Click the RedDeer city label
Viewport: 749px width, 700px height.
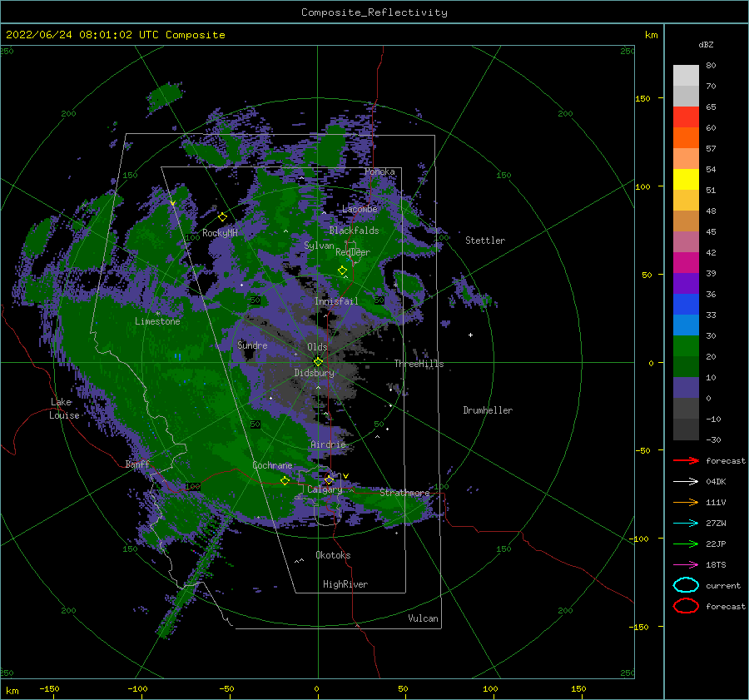point(353,252)
